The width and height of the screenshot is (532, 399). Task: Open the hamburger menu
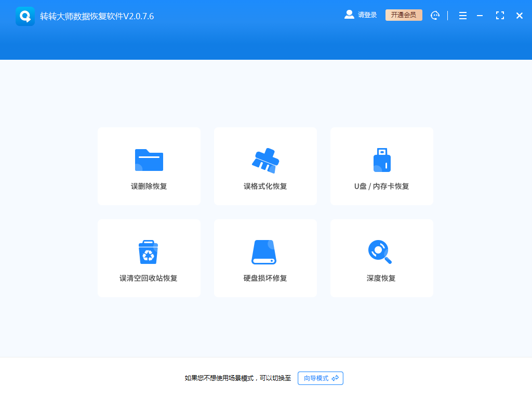point(462,16)
